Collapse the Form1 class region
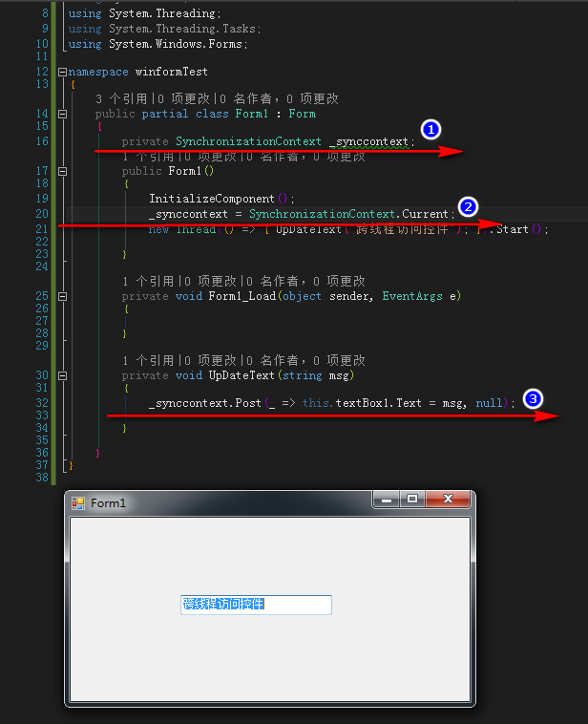 tap(62, 114)
